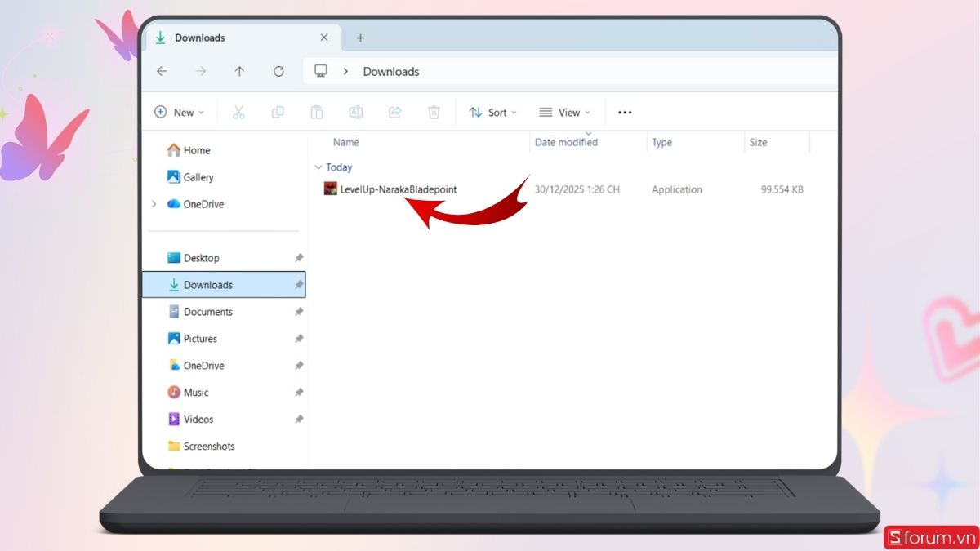Open the New item menu

(x=179, y=113)
